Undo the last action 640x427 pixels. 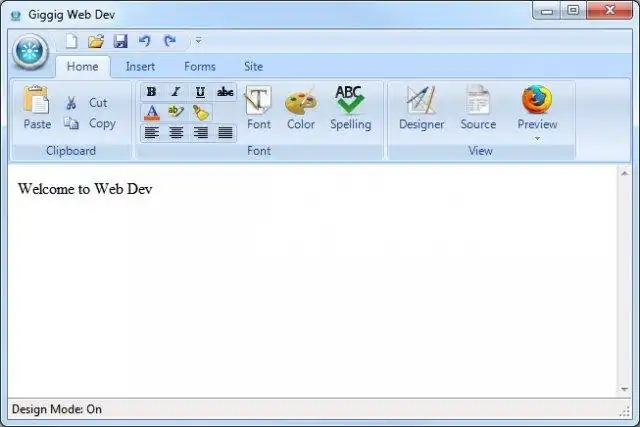tap(144, 41)
